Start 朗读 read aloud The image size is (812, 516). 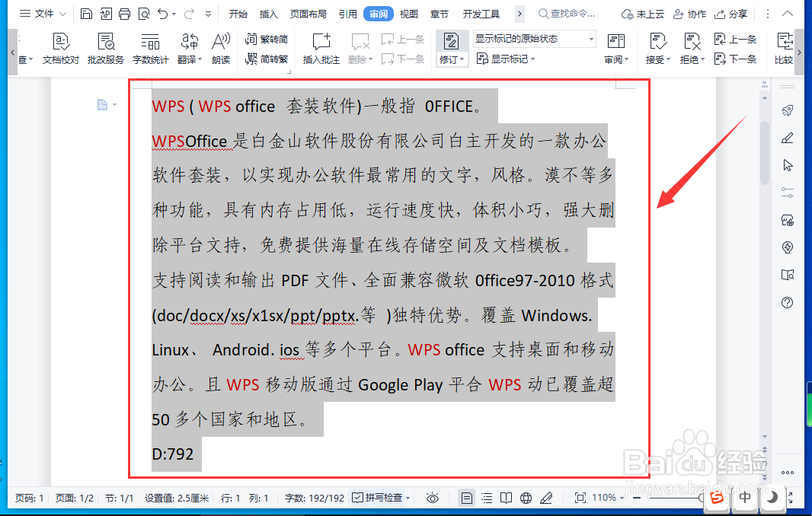tap(221, 49)
